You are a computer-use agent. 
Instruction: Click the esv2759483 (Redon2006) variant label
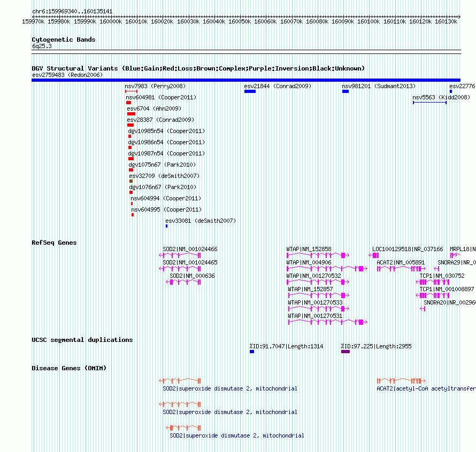[x=67, y=75]
